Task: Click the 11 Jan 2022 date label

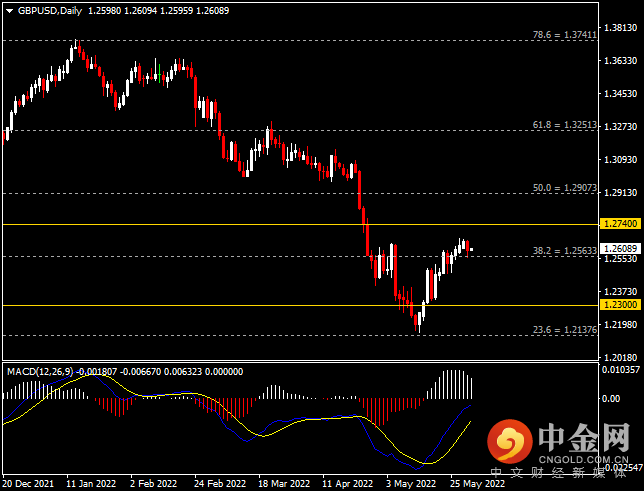Action: click(91, 484)
